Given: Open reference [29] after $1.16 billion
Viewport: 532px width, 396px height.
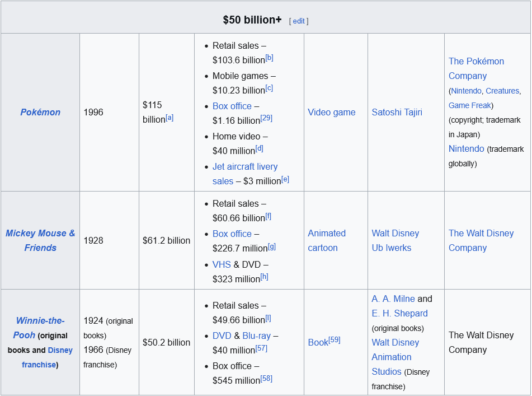Looking at the screenshot, I should 266,118.
